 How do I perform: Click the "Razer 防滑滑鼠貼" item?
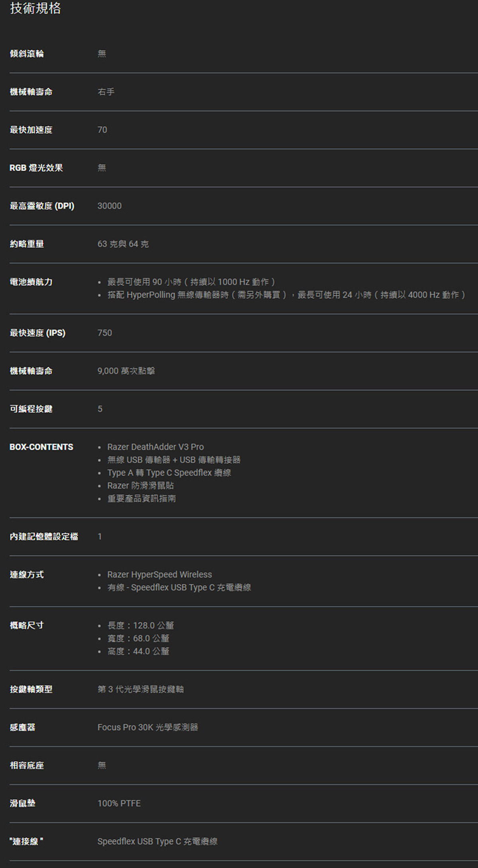tap(141, 486)
